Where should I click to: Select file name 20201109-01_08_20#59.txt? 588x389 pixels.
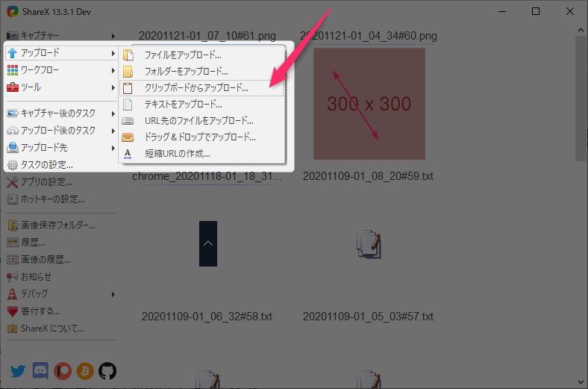[369, 176]
